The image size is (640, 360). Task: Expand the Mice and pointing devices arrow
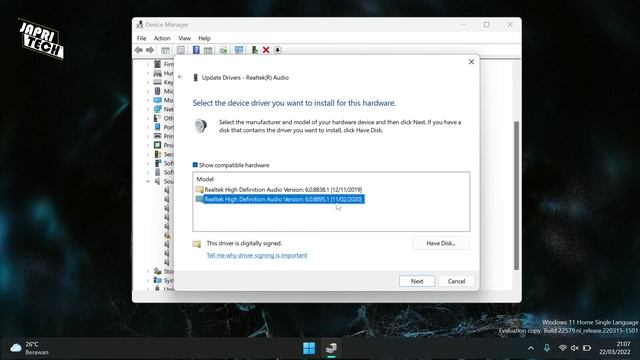148,91
